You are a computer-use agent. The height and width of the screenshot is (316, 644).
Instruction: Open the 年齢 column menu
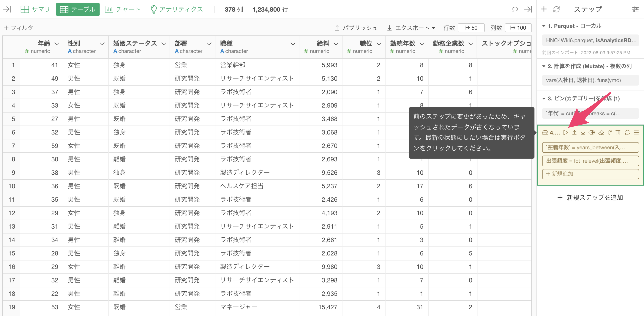pos(57,44)
